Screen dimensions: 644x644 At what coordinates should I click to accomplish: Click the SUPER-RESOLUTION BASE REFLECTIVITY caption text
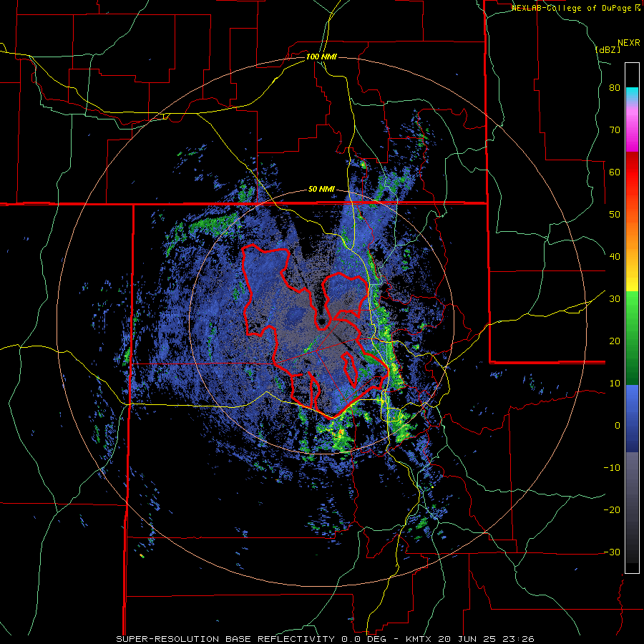pos(227,639)
